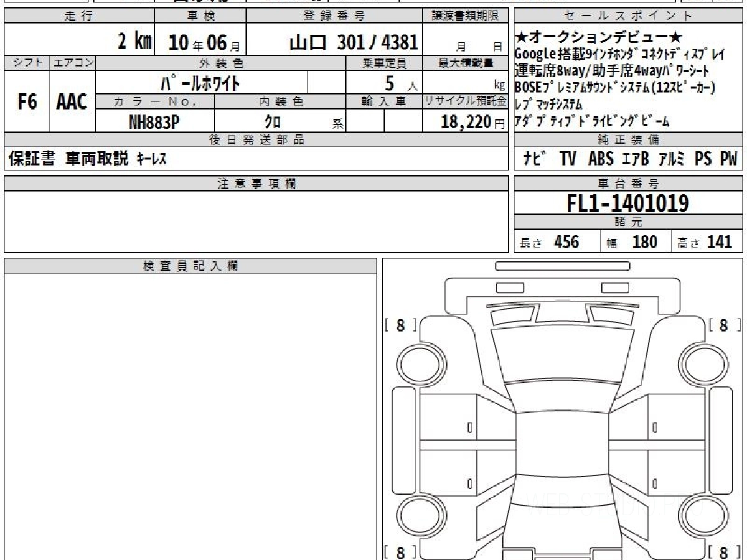Click the カラーNo. label
Image resolution: width=747 pixels, height=560 pixels.
coord(156,102)
